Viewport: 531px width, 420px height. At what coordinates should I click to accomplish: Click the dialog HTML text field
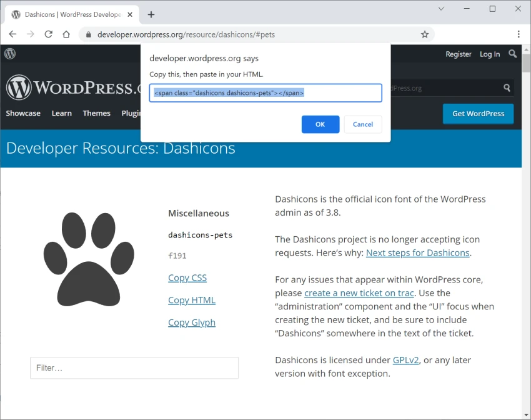(x=265, y=92)
